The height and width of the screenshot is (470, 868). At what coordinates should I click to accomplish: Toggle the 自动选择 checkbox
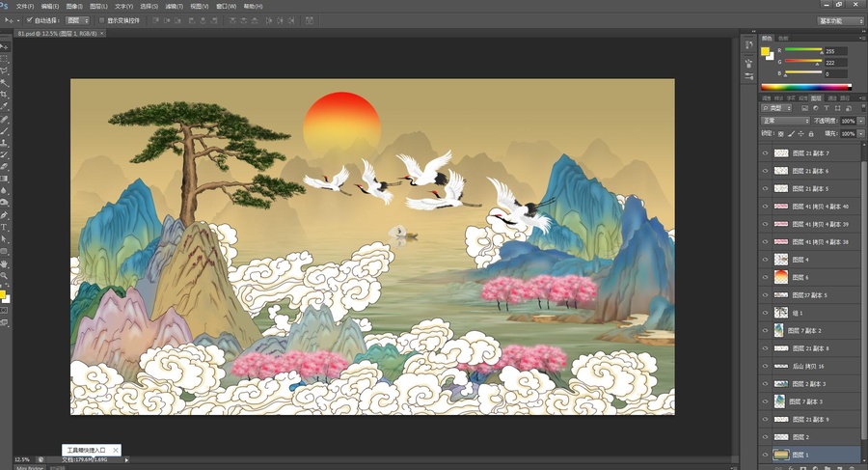30,20
